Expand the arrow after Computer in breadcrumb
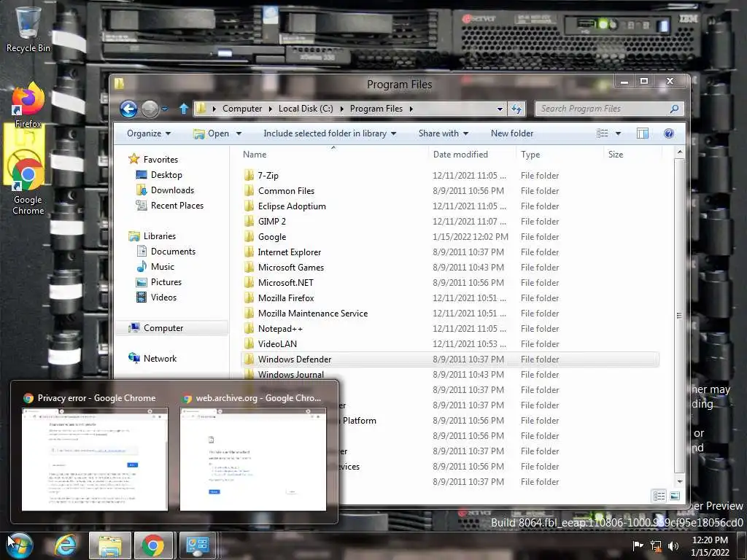Viewport: 747px width, 560px height. (x=270, y=109)
